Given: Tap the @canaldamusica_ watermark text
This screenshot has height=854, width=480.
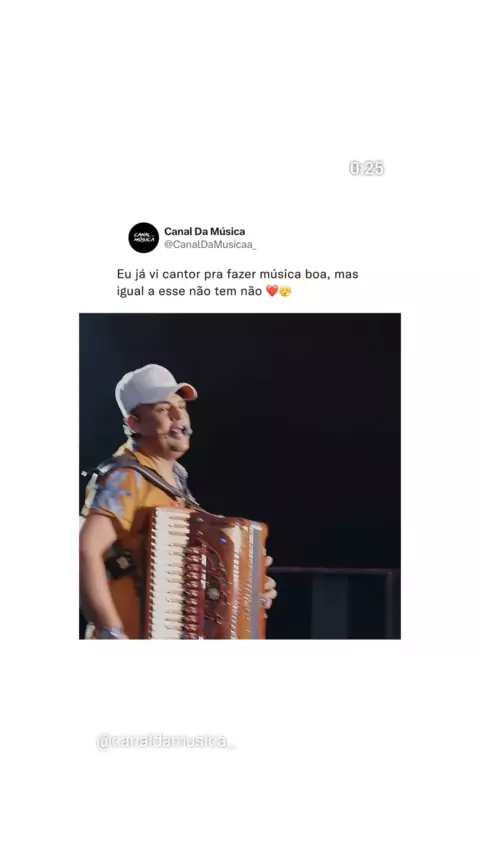Looking at the screenshot, I should (x=165, y=741).
